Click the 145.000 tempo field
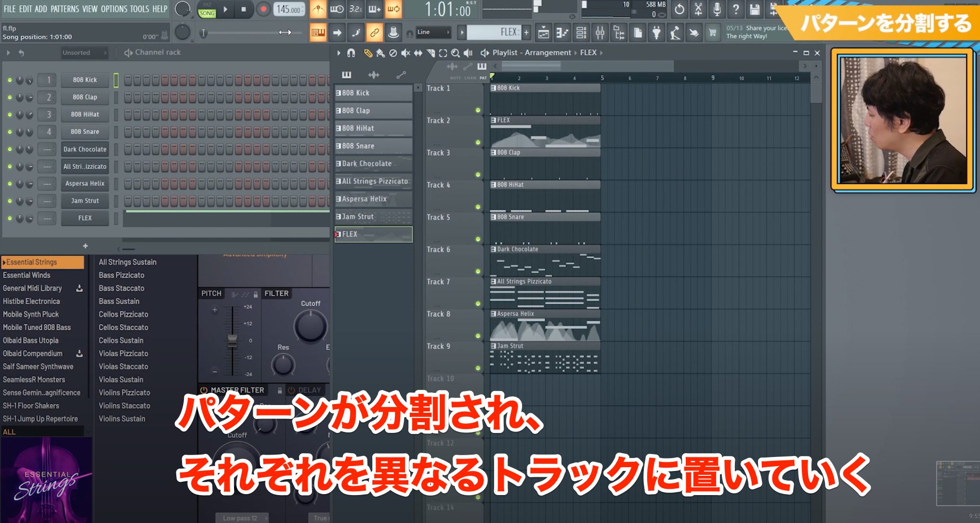The image size is (980, 523). click(x=289, y=9)
